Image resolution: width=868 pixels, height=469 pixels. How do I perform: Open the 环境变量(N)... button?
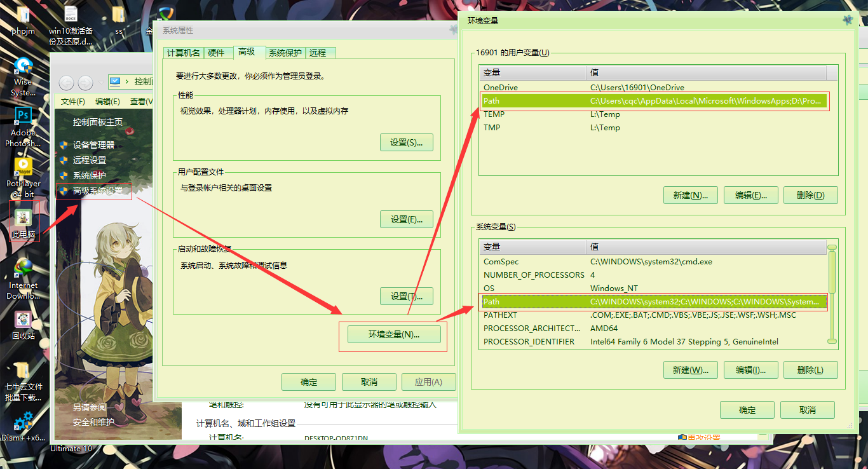[394, 334]
